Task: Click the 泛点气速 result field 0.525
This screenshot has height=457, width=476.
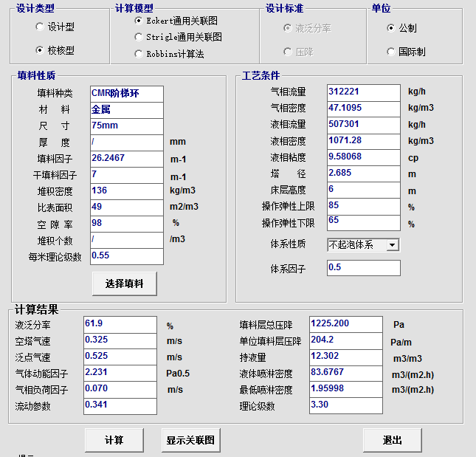Action: 120,357
